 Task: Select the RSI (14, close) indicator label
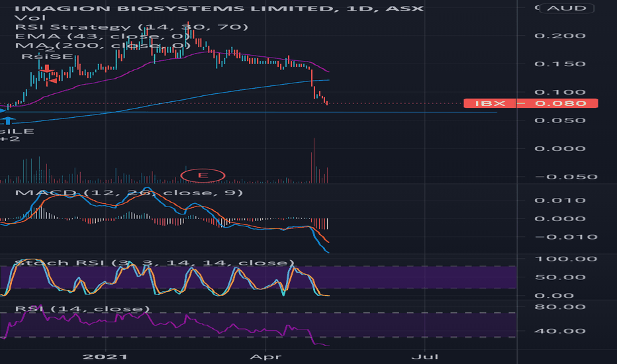click(82, 308)
